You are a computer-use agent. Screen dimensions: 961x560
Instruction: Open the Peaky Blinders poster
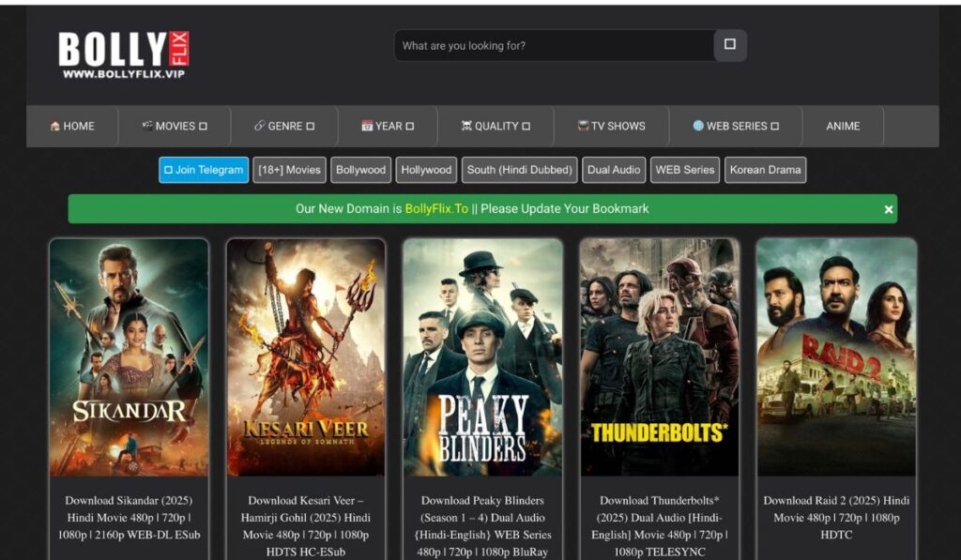pyautogui.click(x=482, y=357)
